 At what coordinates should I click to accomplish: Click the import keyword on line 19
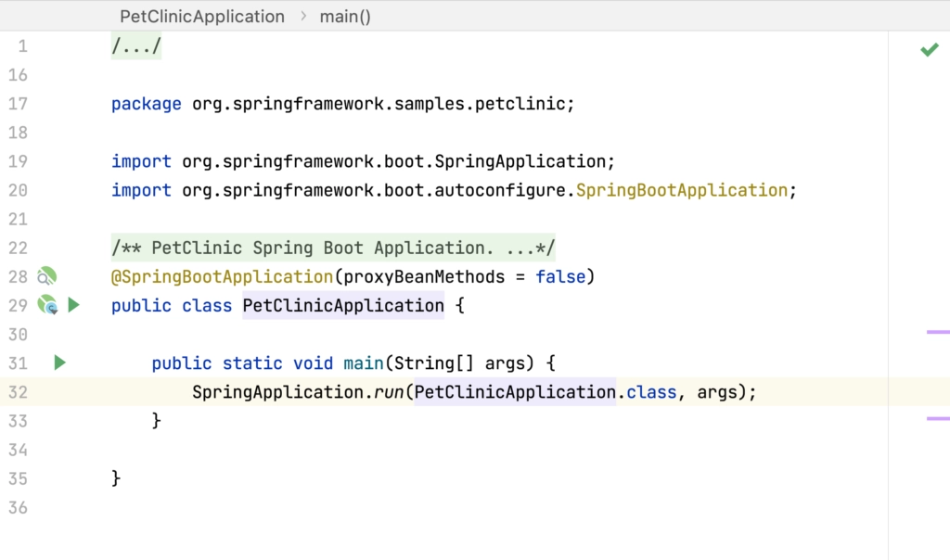141,161
